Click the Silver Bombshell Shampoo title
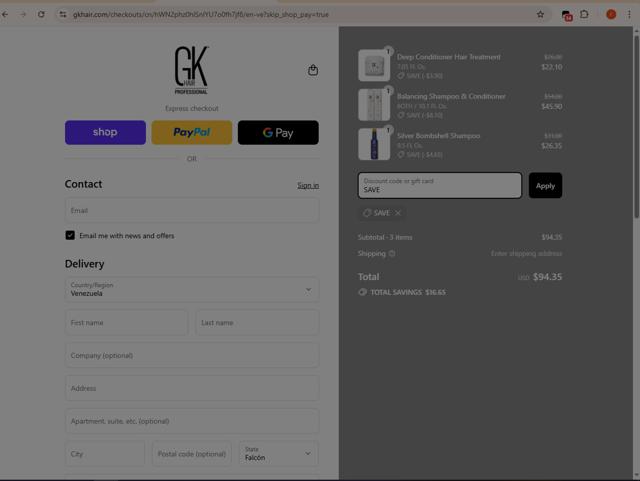The image size is (640, 481). [438, 136]
